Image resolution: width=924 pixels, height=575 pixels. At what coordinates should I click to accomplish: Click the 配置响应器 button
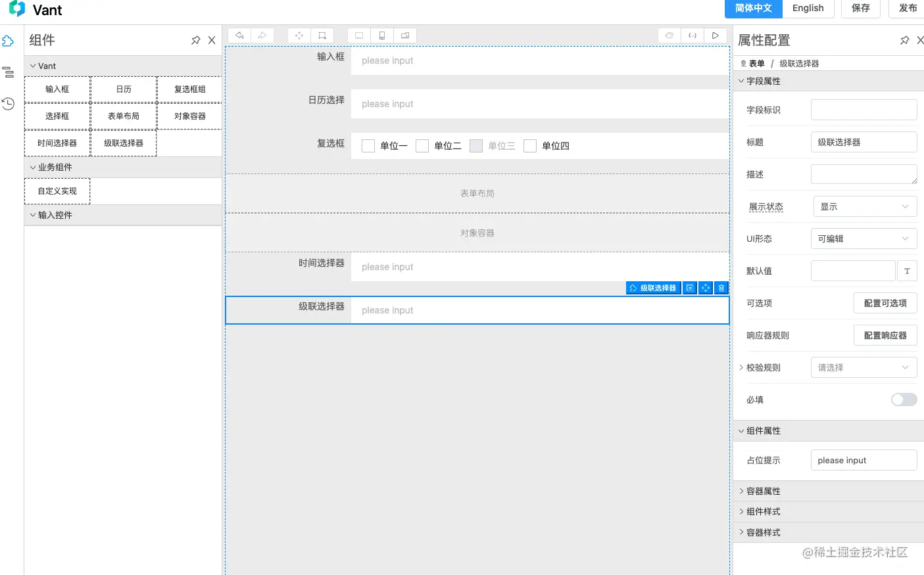(885, 335)
